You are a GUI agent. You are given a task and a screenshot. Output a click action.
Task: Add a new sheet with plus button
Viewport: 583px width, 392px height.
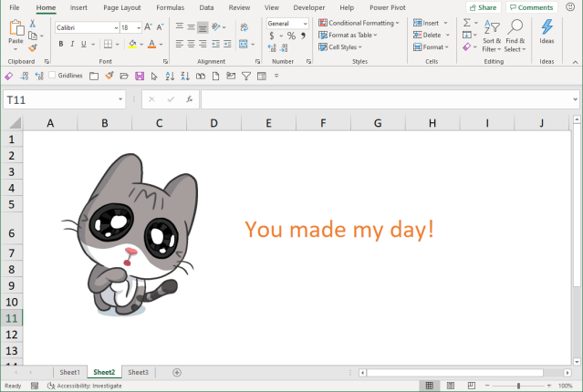(177, 372)
